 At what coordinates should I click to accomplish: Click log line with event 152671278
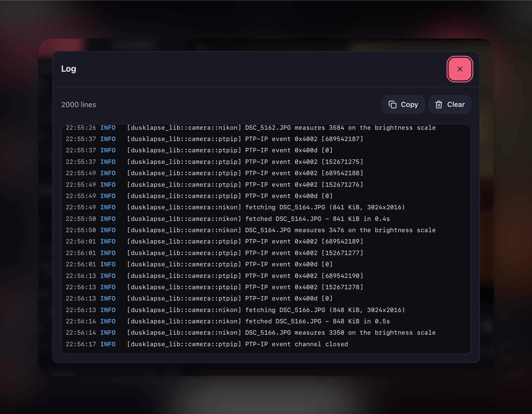point(266,287)
